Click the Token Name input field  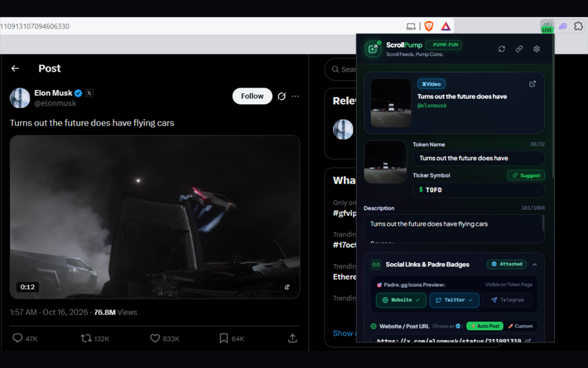pyautogui.click(x=479, y=158)
